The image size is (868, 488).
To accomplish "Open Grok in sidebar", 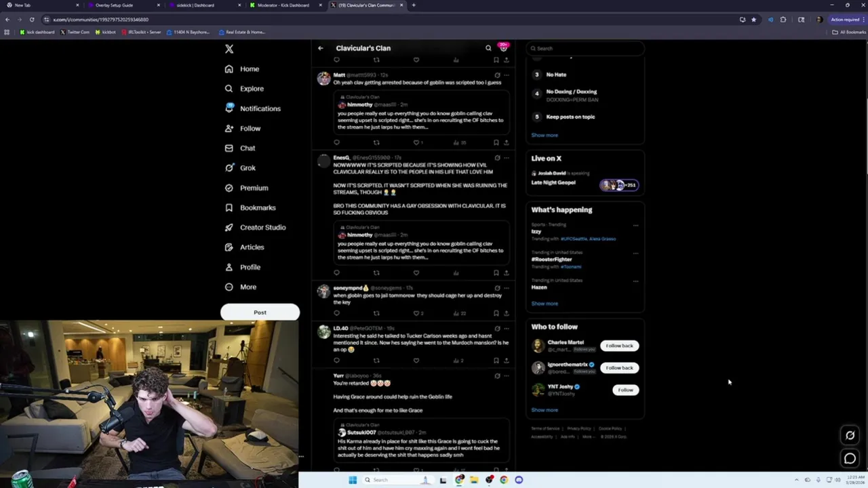I will click(x=240, y=168).
